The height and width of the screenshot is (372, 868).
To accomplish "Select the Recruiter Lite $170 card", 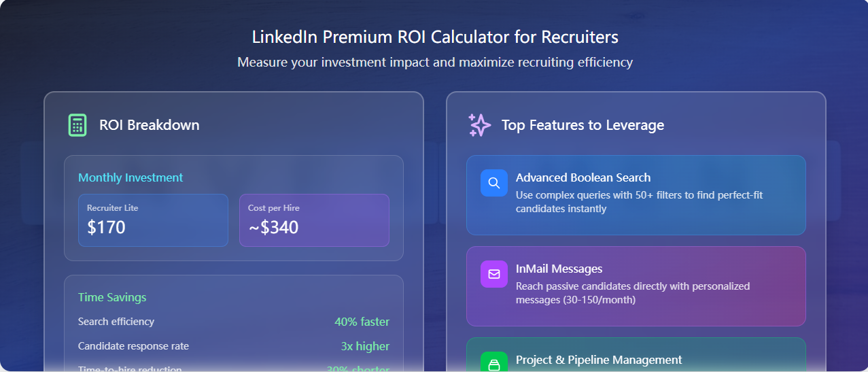I will (153, 220).
